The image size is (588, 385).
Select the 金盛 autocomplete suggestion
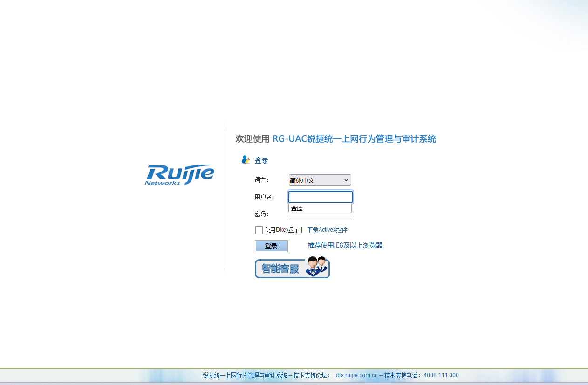[x=320, y=208]
